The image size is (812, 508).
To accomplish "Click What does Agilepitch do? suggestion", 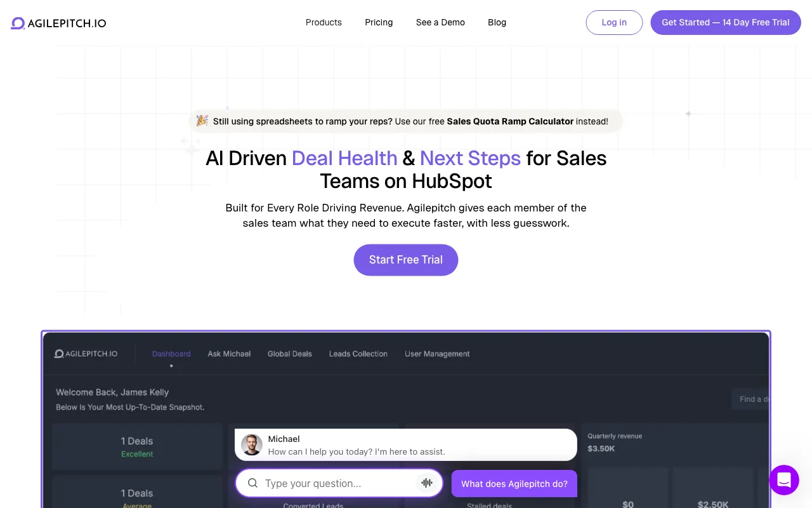I will pos(514,484).
